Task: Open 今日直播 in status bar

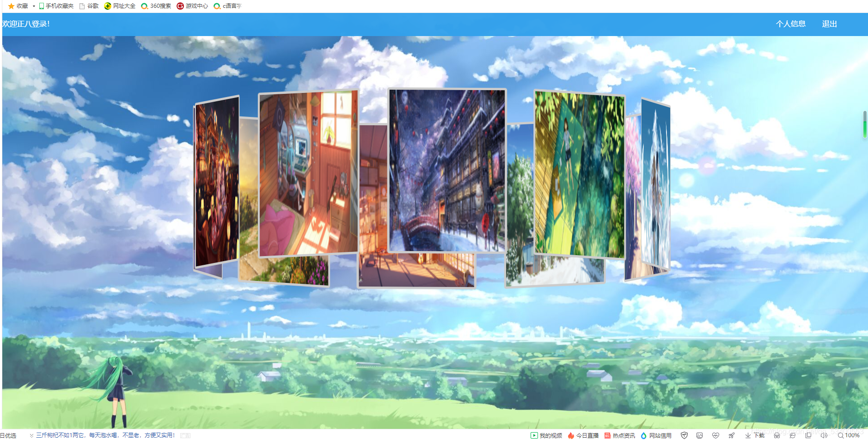Action: click(583, 435)
